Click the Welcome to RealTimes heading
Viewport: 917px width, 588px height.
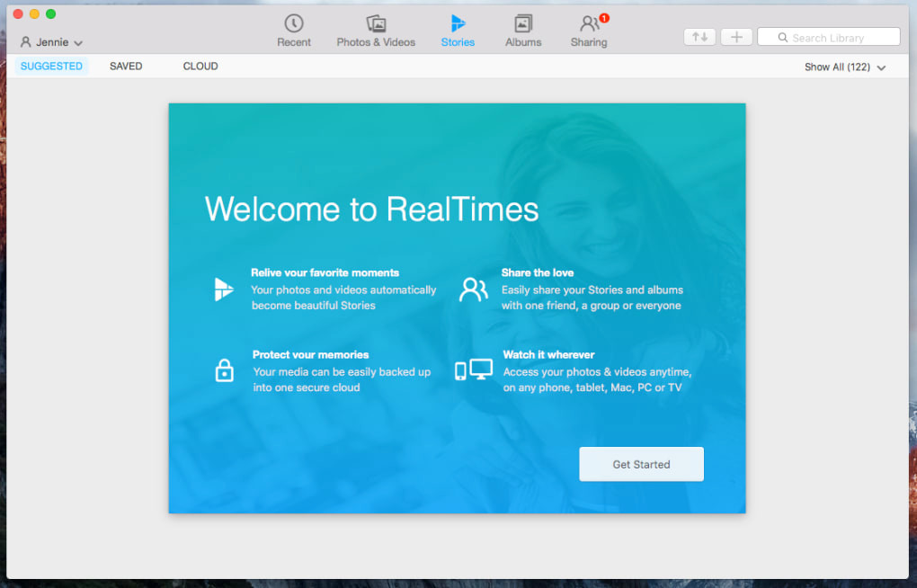371,209
